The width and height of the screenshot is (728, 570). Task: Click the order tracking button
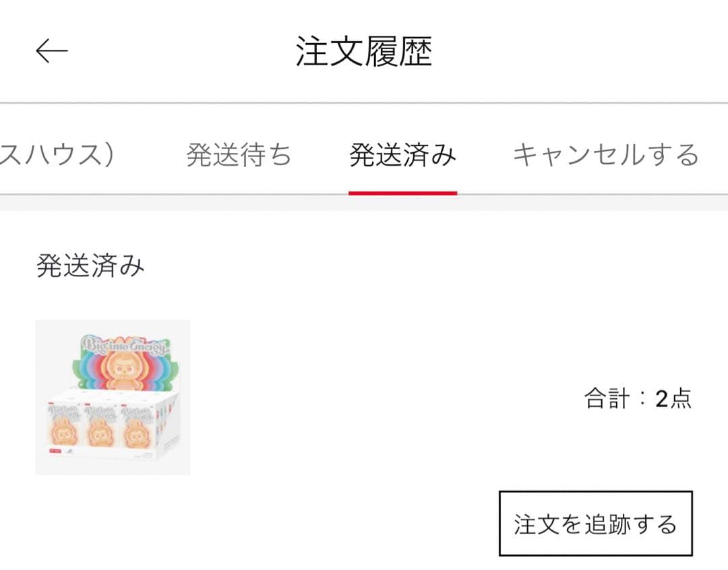click(596, 523)
